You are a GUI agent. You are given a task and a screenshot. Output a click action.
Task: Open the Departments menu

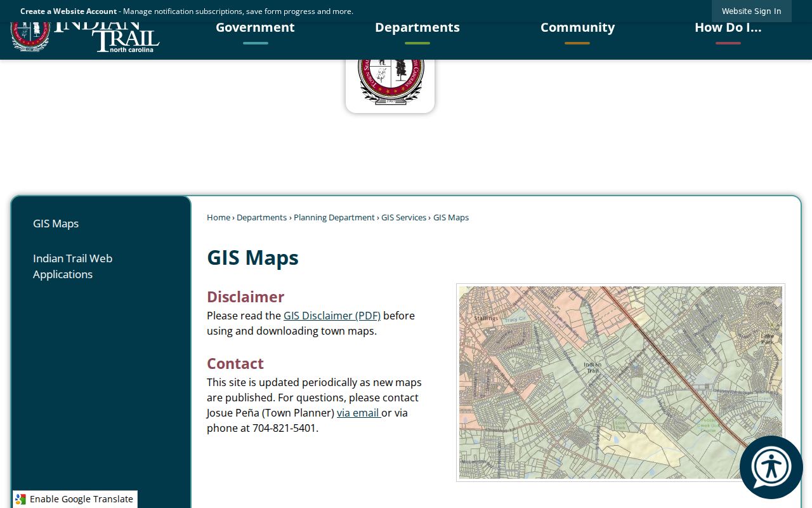tap(417, 27)
